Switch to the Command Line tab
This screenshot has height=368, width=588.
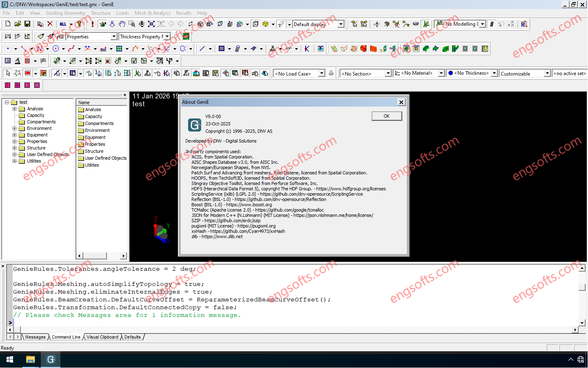point(66,337)
